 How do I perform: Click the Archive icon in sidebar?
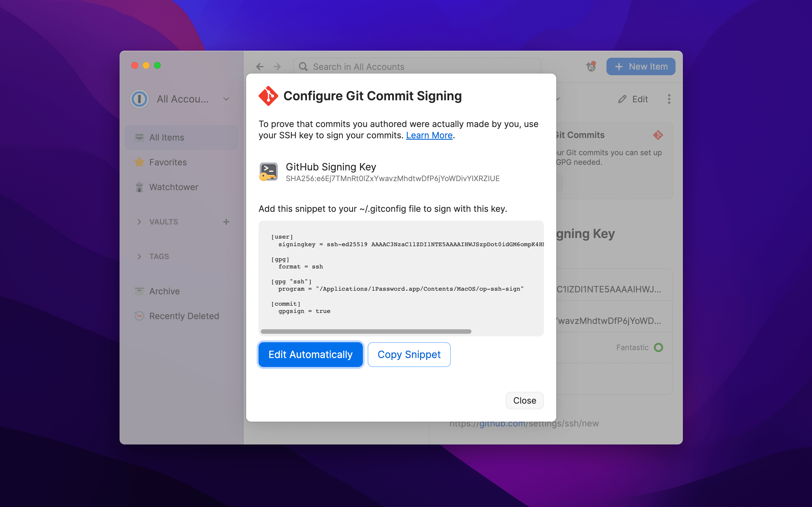pos(138,290)
